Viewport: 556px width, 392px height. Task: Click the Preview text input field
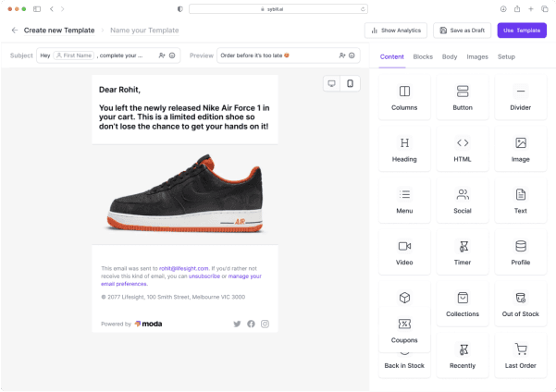coord(289,55)
